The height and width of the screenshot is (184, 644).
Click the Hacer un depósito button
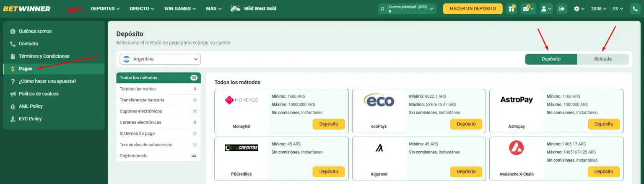(x=473, y=9)
